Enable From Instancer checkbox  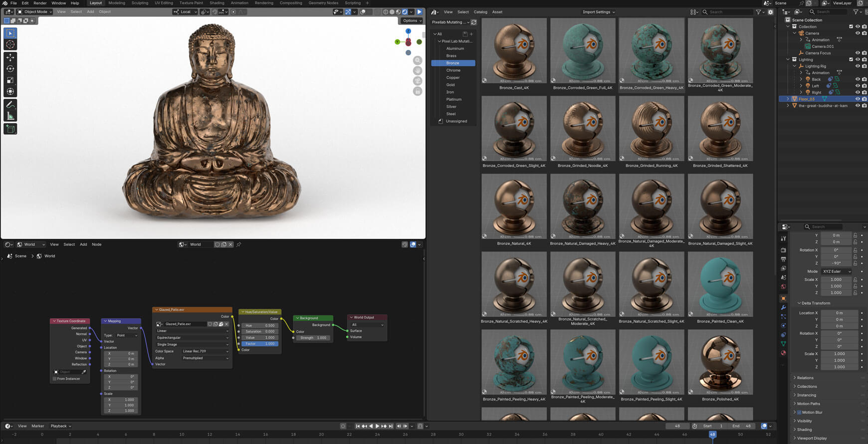tap(54, 379)
